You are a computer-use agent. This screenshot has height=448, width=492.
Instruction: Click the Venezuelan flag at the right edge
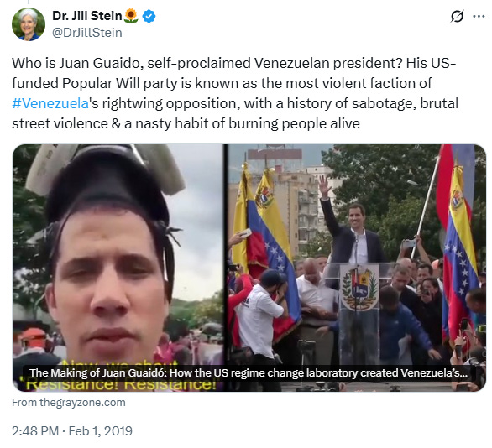(459, 244)
